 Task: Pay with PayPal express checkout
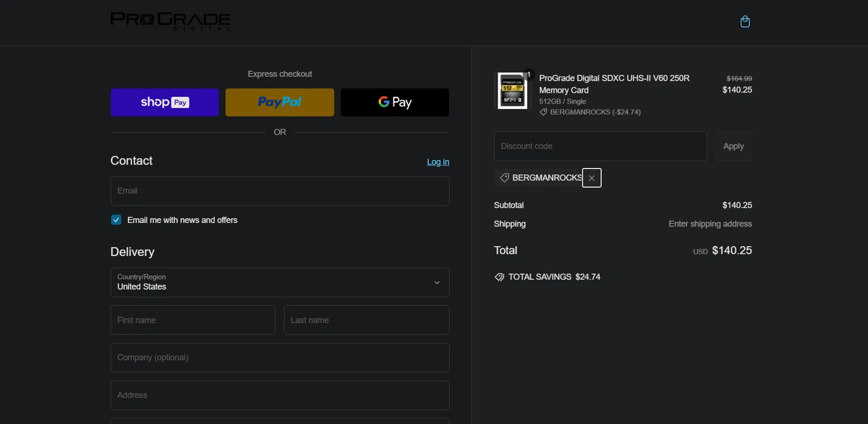point(279,103)
